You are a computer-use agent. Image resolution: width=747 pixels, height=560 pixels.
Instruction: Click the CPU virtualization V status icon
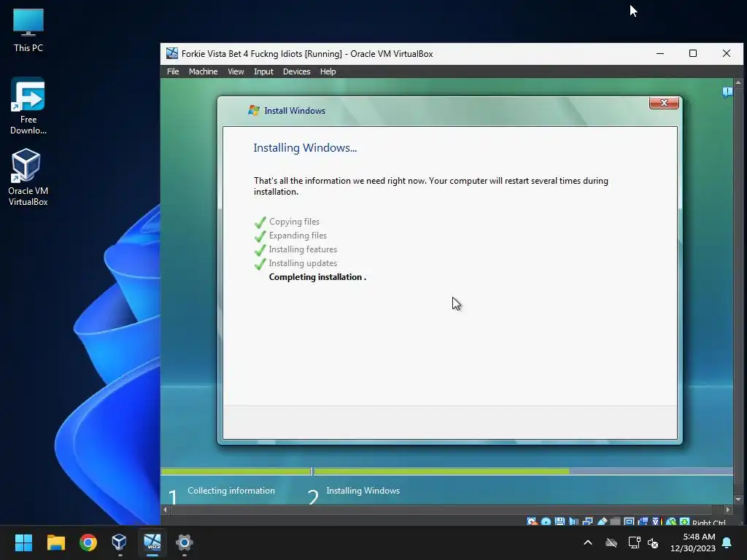[657, 521]
